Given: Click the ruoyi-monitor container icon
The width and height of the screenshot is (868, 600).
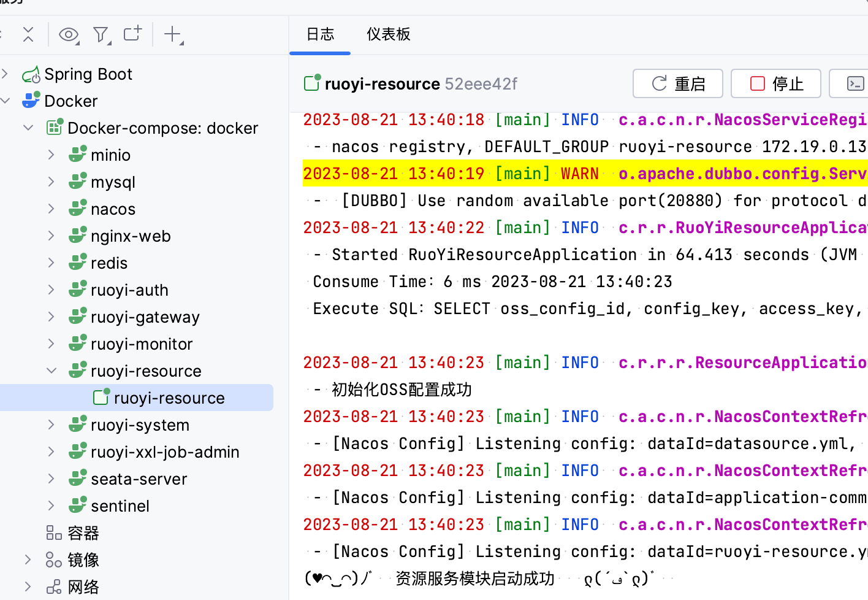Looking at the screenshot, I should point(78,344).
